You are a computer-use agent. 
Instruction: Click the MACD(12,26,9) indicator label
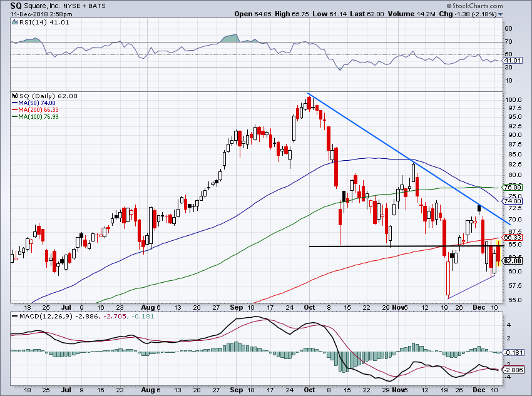click(x=46, y=317)
